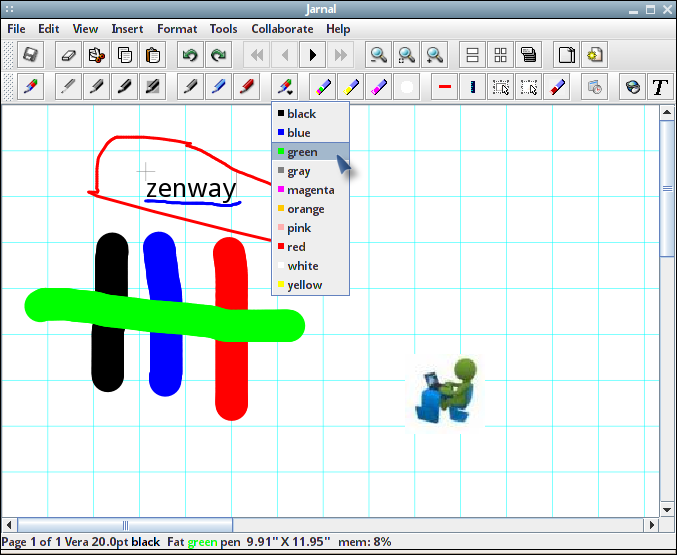Screen dimensions: 677x555
Task: Undo the last action with green arrow
Action: tap(190, 55)
